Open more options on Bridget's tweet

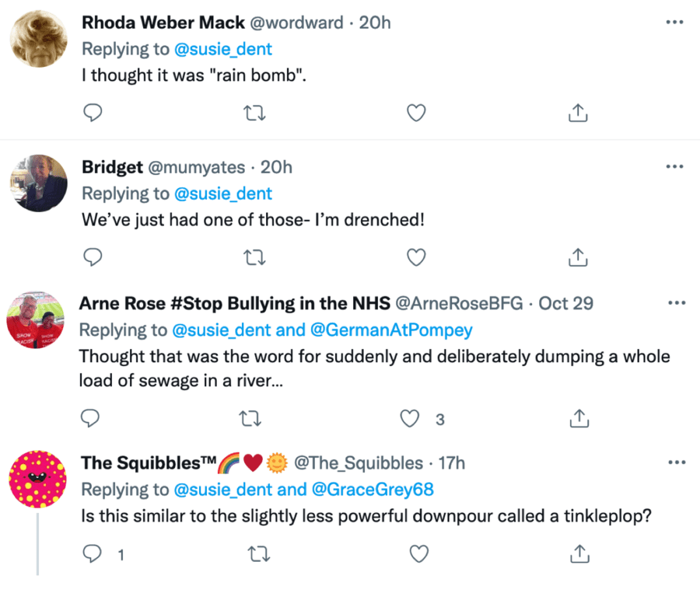point(674,166)
